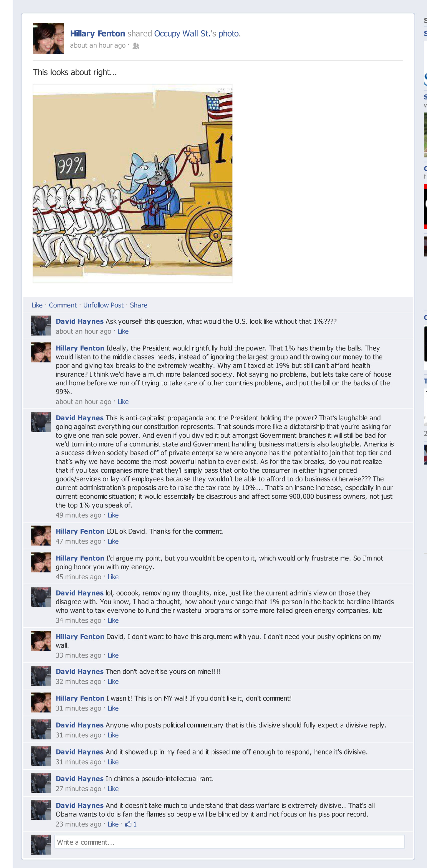Click Unfollow Post link

(x=103, y=305)
